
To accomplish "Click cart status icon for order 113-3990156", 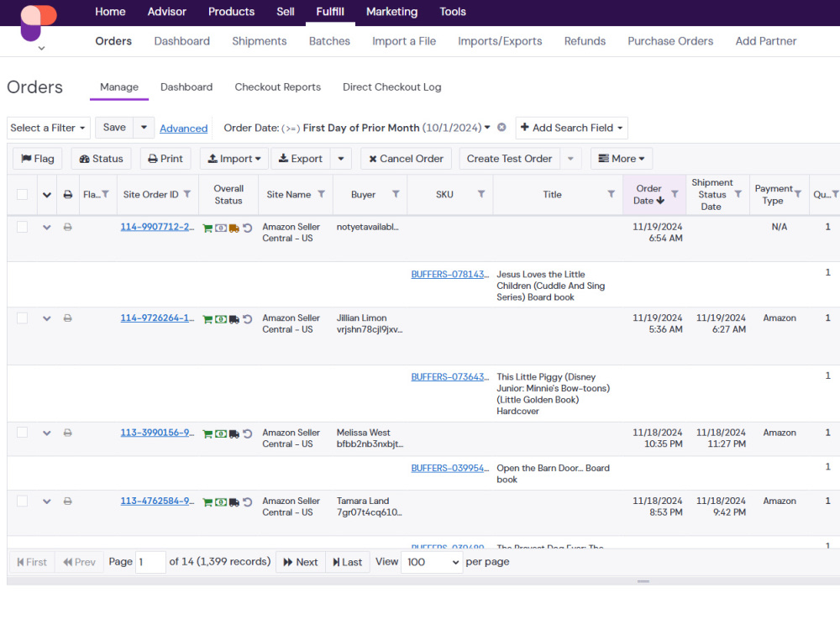I will [x=207, y=434].
